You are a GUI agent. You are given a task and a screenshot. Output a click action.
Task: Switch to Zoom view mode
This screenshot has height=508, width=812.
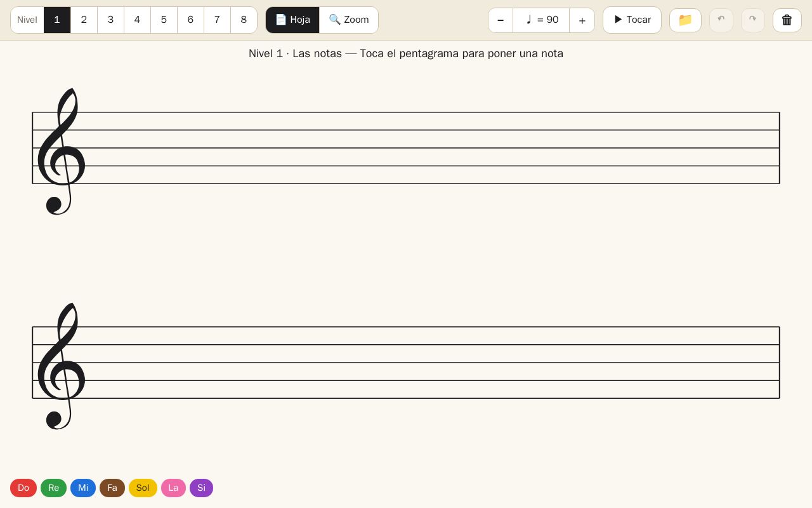point(349,20)
